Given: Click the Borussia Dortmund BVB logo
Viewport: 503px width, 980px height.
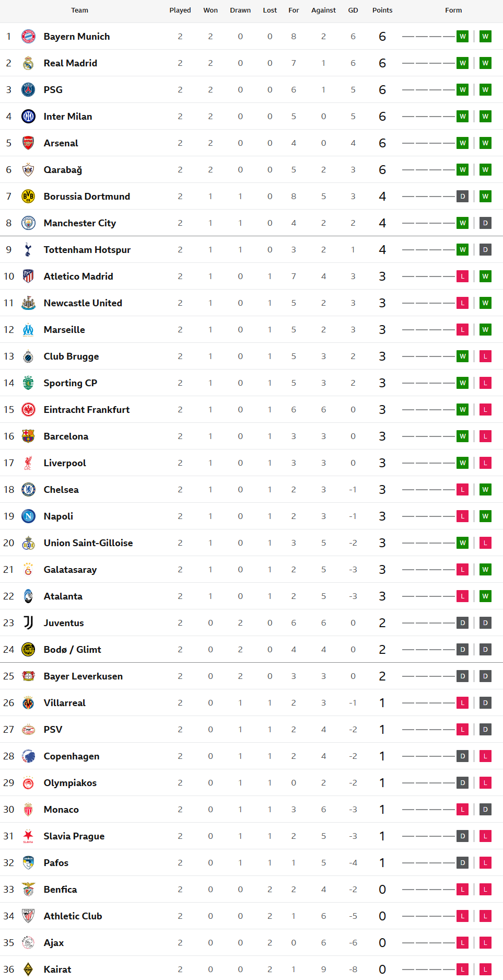Looking at the screenshot, I should [28, 197].
